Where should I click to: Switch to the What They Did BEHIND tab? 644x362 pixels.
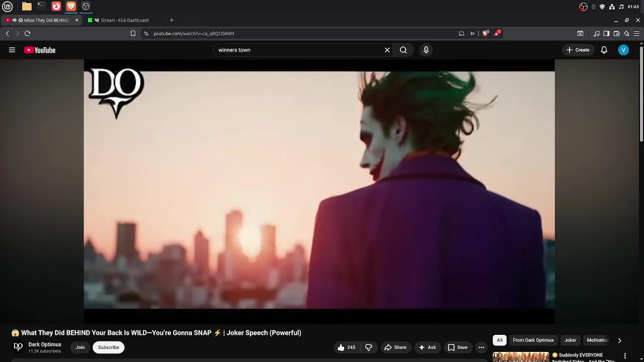(x=42, y=20)
